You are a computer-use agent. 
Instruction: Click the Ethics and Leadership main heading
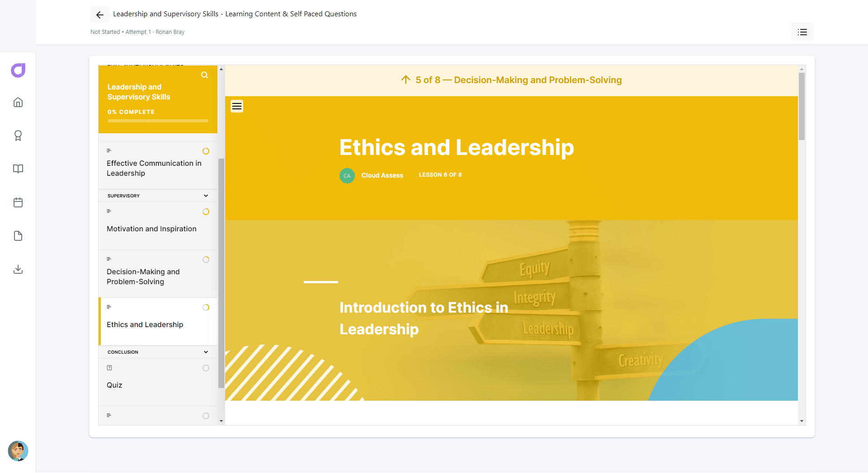(x=457, y=147)
